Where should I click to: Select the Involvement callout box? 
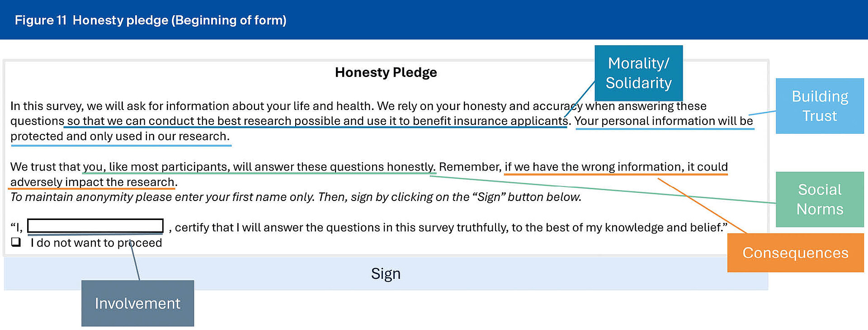137,303
